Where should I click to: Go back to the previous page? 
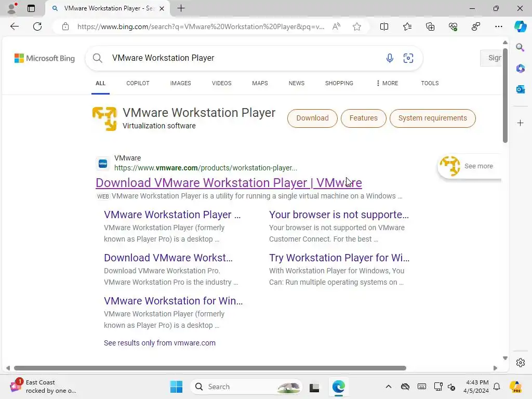14,26
